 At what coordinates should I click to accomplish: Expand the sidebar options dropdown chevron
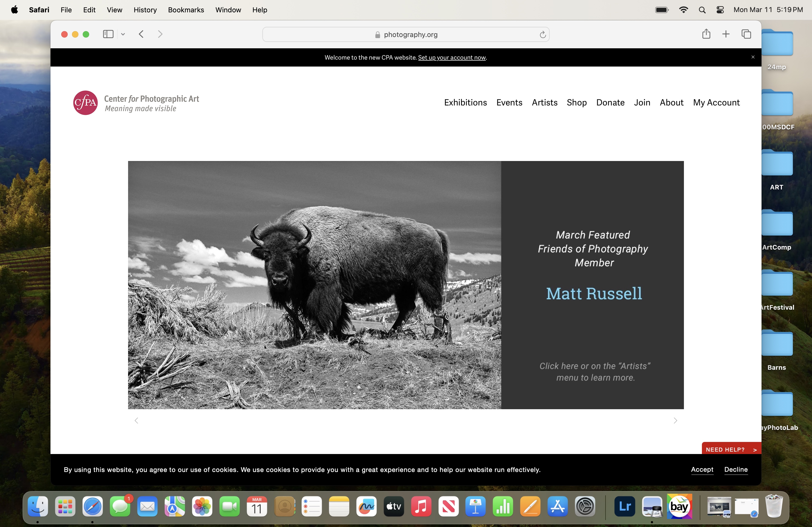tap(123, 34)
